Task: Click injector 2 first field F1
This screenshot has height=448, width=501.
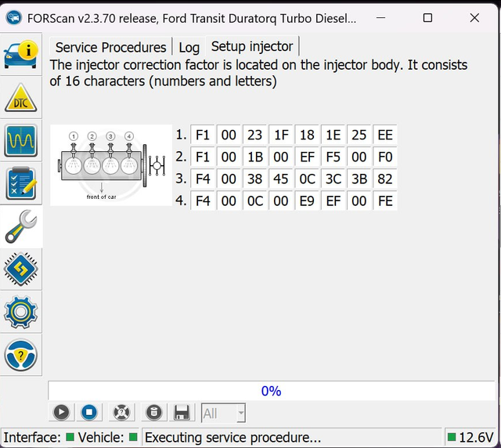Action: pyautogui.click(x=203, y=157)
